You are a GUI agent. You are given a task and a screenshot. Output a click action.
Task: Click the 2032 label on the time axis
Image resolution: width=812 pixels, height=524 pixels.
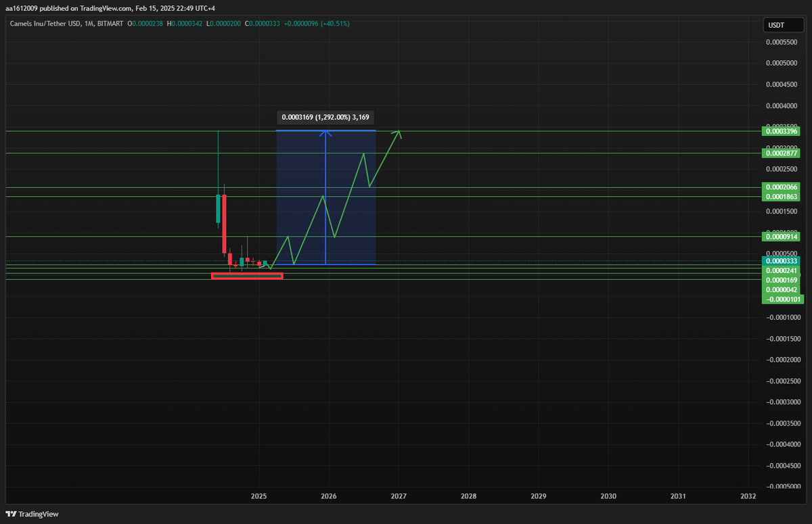click(x=748, y=496)
